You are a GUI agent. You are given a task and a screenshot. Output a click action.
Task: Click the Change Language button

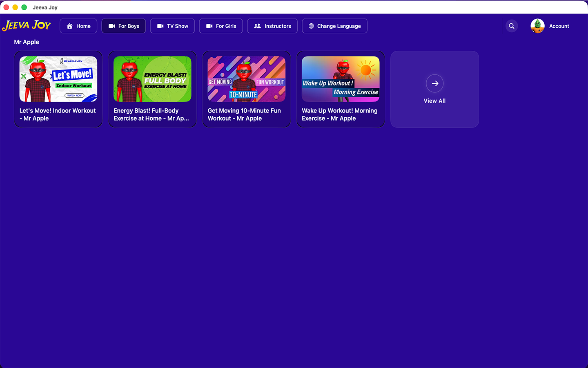click(335, 26)
